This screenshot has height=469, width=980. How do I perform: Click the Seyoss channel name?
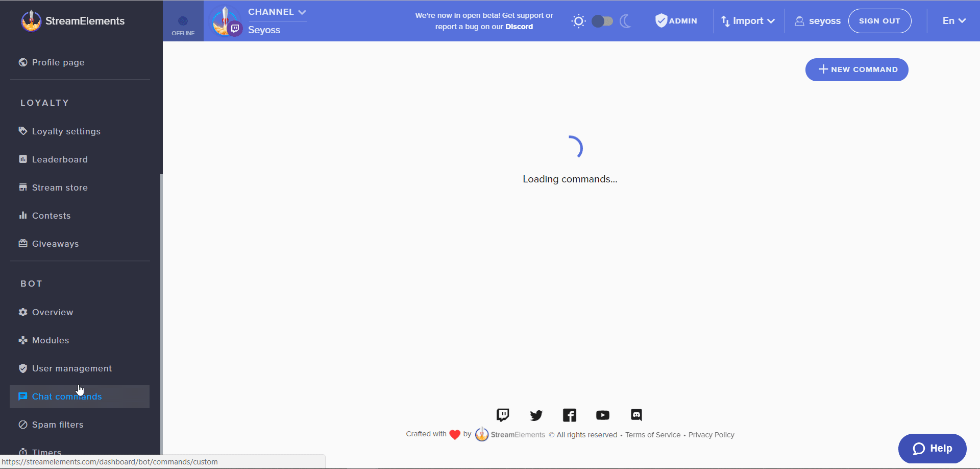(264, 30)
